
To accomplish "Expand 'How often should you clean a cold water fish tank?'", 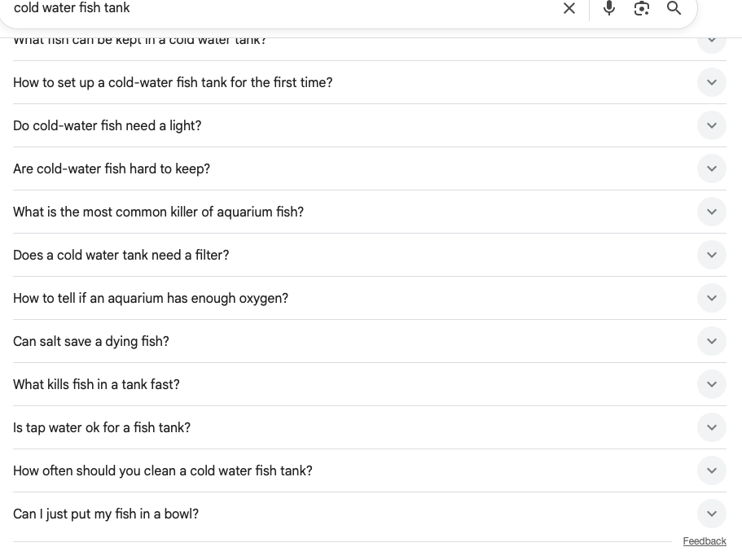I will (711, 470).
